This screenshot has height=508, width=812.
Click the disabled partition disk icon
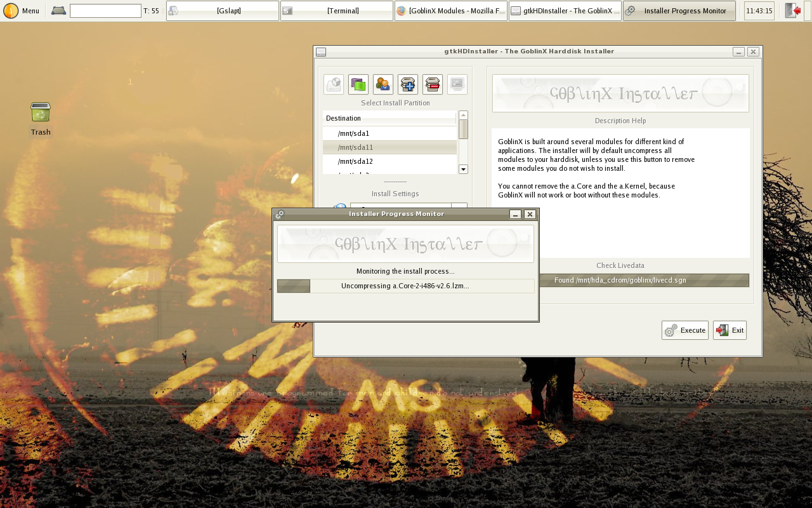[x=334, y=84]
